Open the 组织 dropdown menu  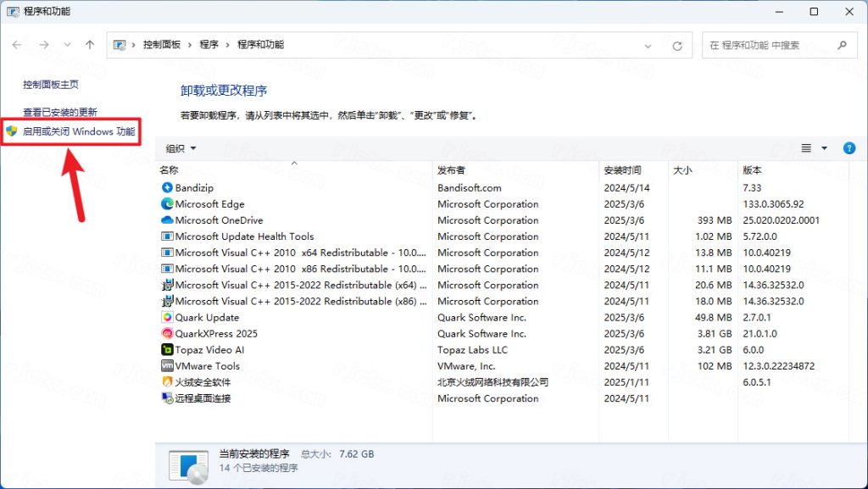click(181, 148)
